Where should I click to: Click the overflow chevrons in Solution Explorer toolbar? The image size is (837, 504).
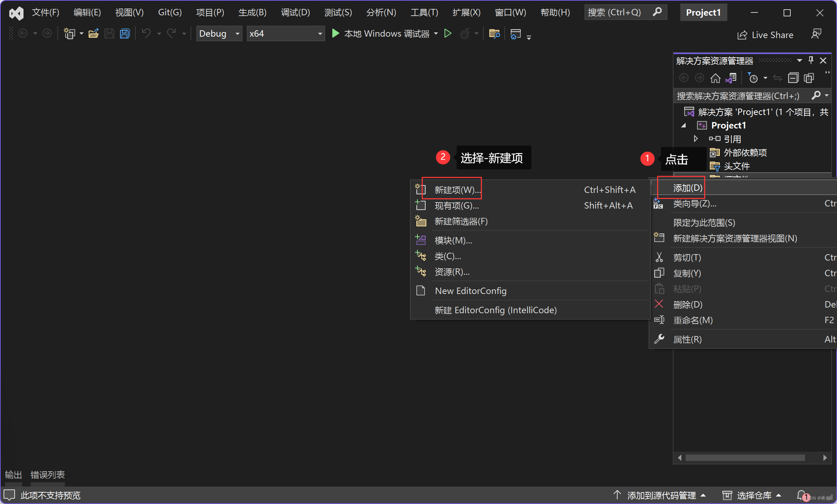827,73
